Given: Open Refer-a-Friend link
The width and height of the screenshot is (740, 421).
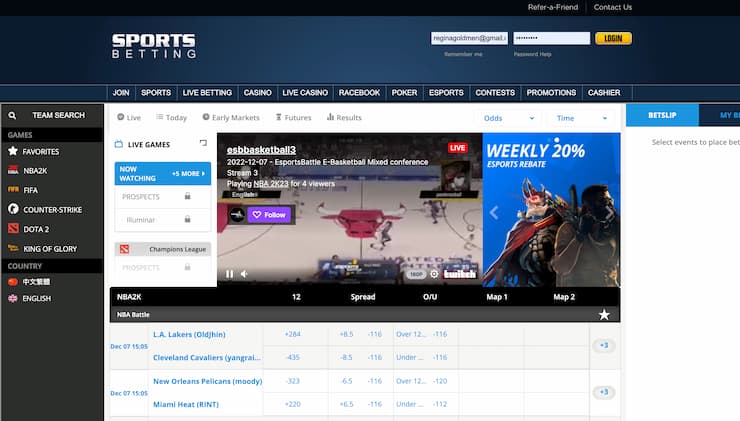Looking at the screenshot, I should (x=553, y=7).
